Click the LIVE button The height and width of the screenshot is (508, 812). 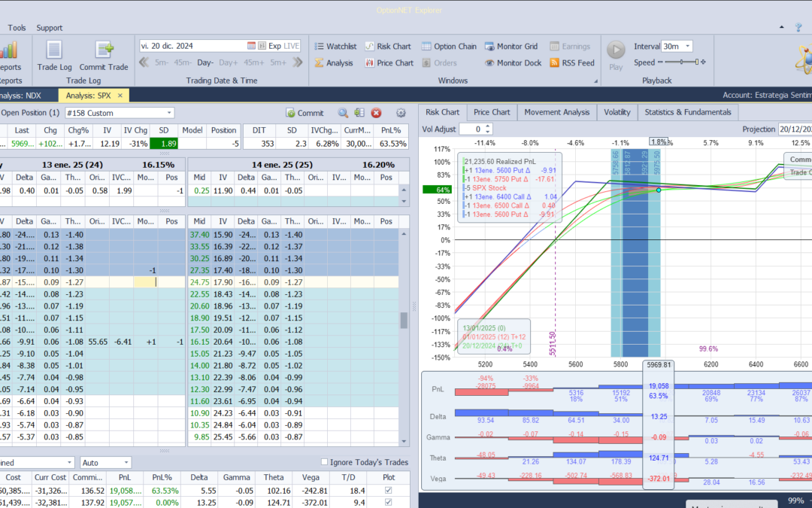click(x=292, y=46)
